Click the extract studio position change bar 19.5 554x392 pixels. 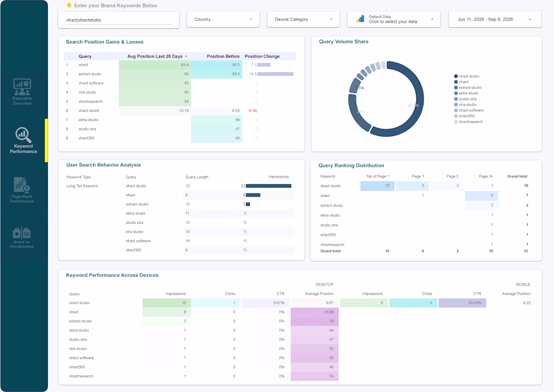coord(275,74)
